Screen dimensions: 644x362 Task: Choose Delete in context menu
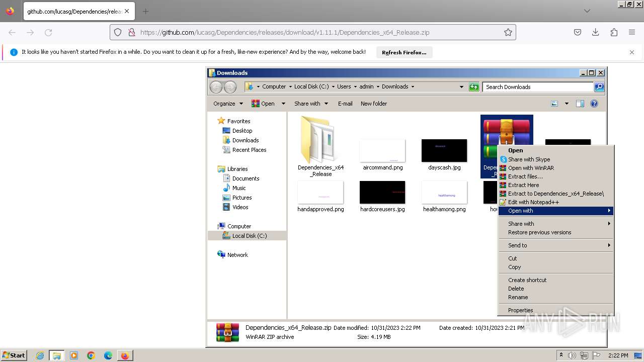pos(556,289)
